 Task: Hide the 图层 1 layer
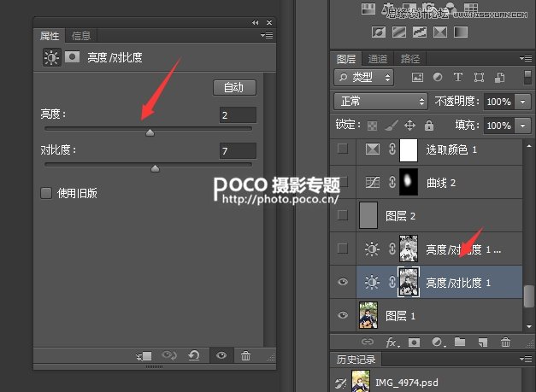click(343, 315)
